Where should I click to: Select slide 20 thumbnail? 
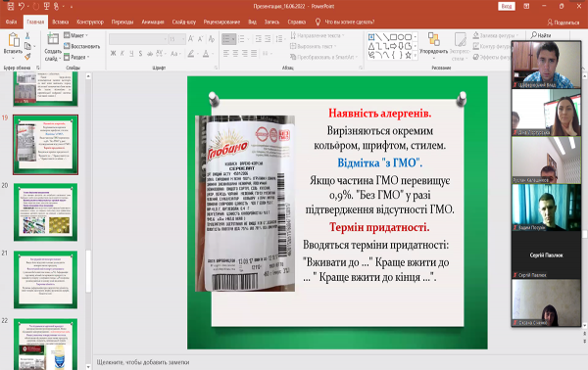point(46,212)
